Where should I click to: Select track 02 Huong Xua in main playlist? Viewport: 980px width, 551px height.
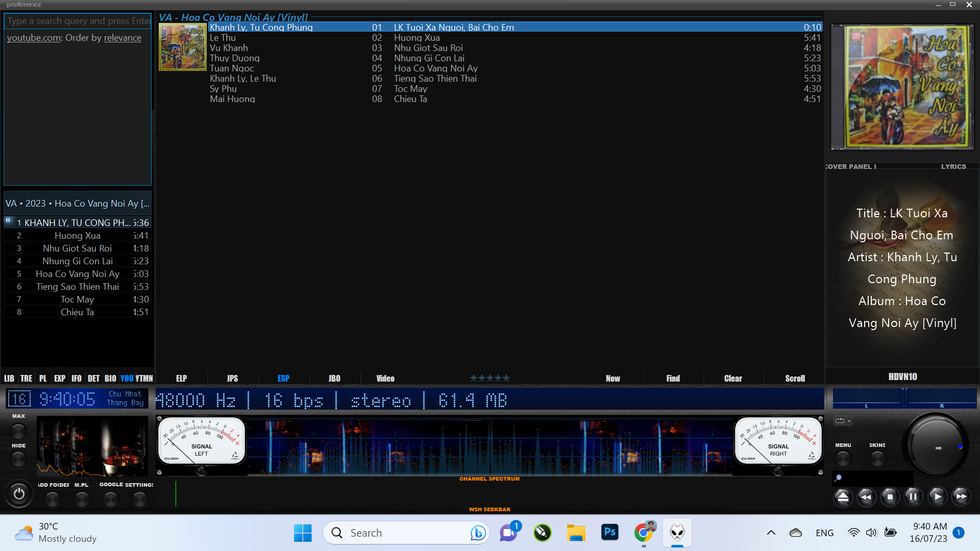click(x=515, y=38)
